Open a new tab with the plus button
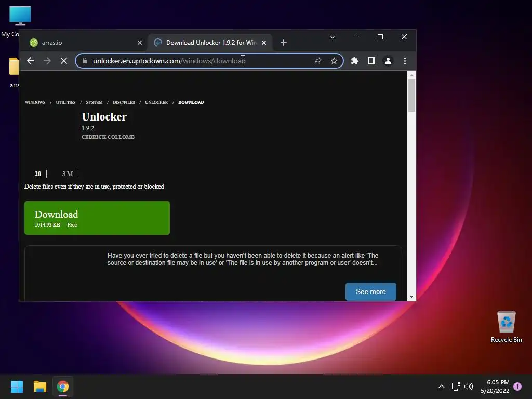Viewport: 532px width, 399px height. [284, 43]
